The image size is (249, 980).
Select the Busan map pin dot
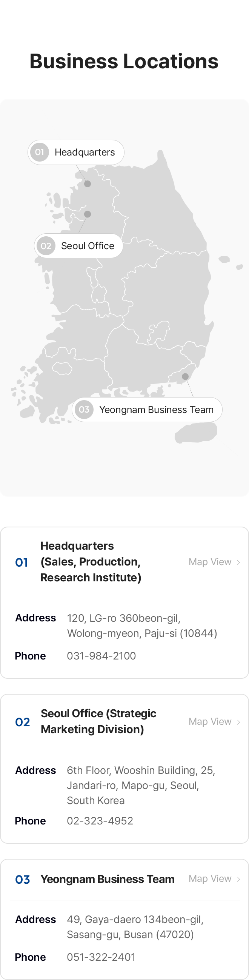tap(185, 376)
